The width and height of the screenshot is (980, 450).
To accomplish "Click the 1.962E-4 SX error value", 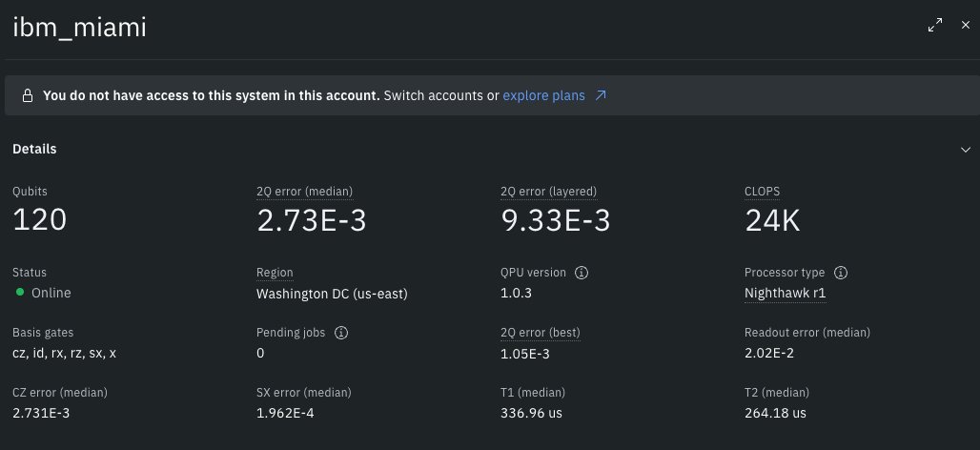I will coord(285,413).
